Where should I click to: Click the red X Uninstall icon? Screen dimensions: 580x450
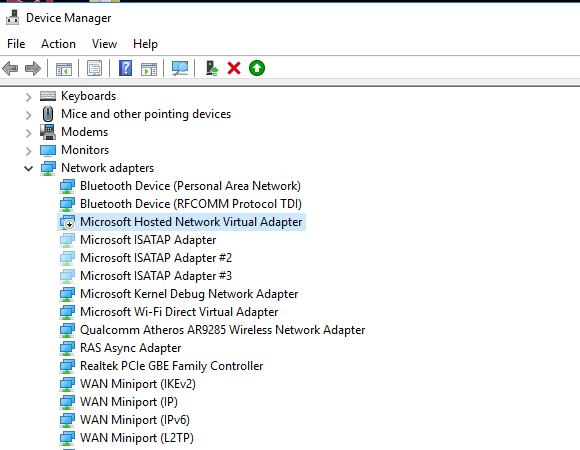(x=234, y=68)
